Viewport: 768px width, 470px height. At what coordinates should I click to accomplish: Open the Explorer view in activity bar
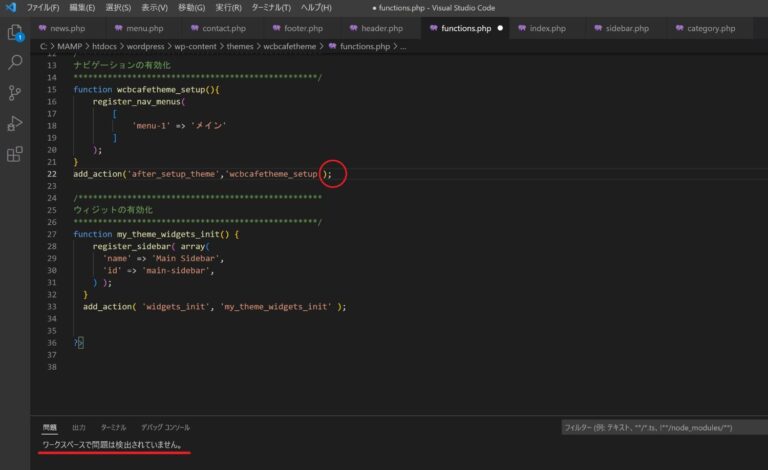[x=15, y=33]
